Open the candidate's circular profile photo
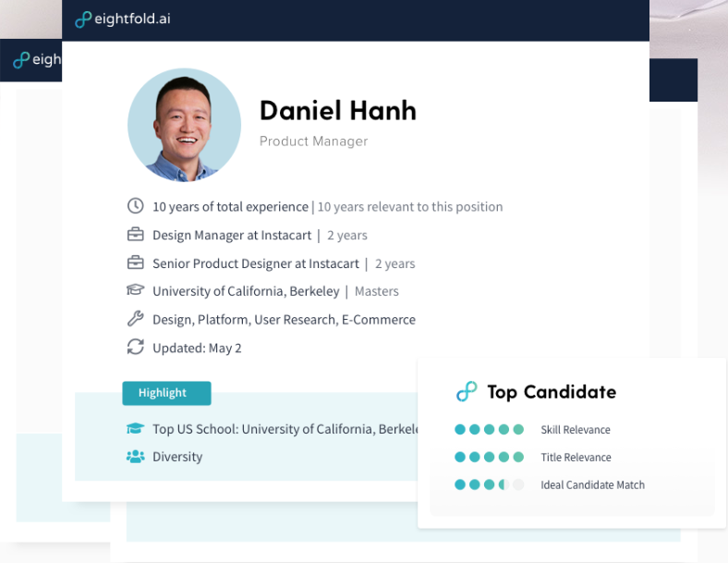The height and width of the screenshot is (563, 728). pyautogui.click(x=185, y=125)
